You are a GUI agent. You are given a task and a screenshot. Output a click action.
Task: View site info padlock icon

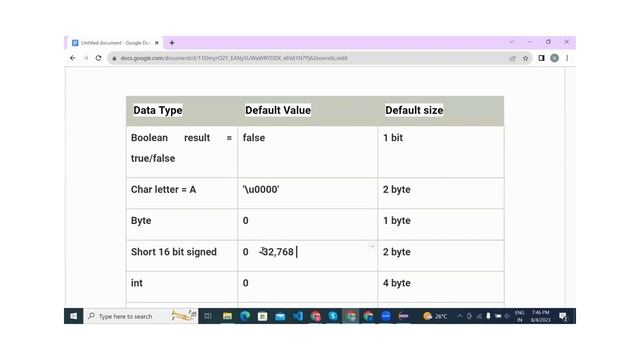tap(114, 58)
